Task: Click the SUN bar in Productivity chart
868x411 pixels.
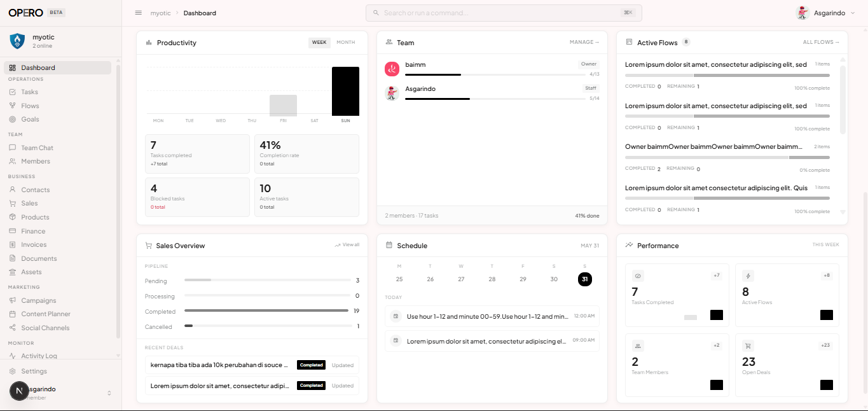Action: 345,91
